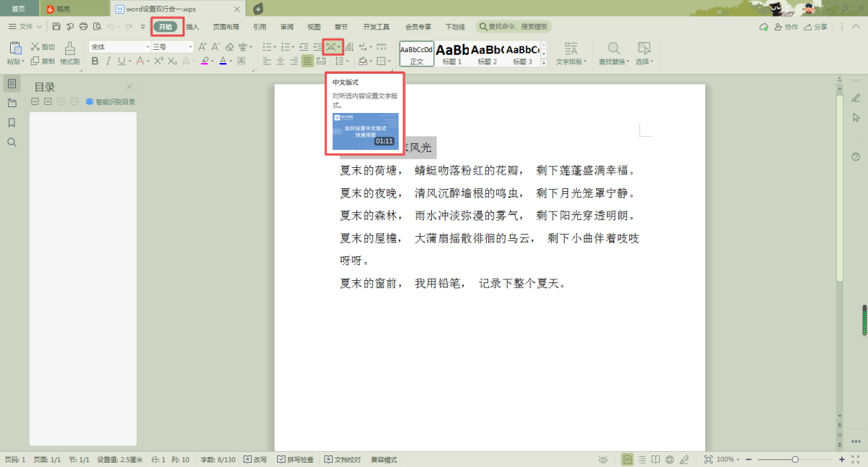Toggle eye protection mode in the status bar
The height and width of the screenshot is (467, 868).
click(603, 460)
